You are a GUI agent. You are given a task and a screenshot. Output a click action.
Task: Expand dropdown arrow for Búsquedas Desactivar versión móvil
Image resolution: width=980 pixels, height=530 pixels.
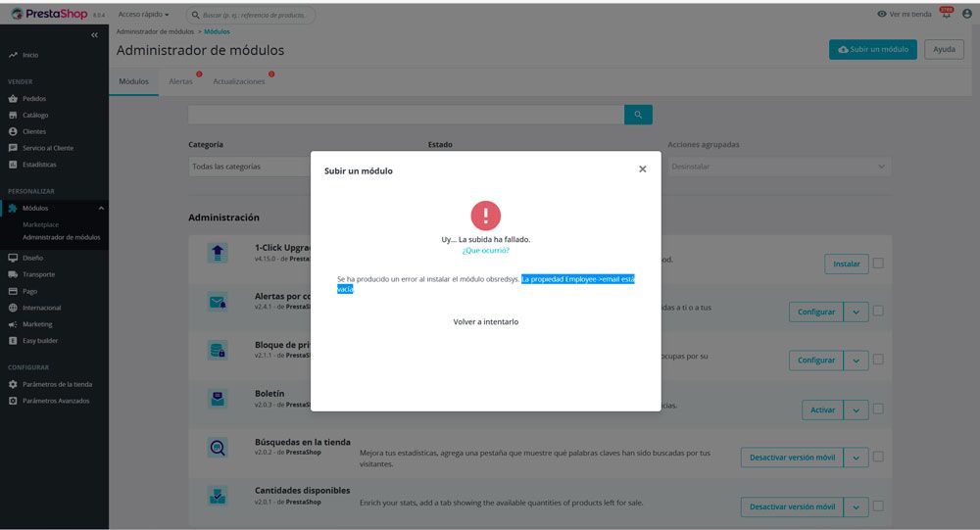pos(857,458)
